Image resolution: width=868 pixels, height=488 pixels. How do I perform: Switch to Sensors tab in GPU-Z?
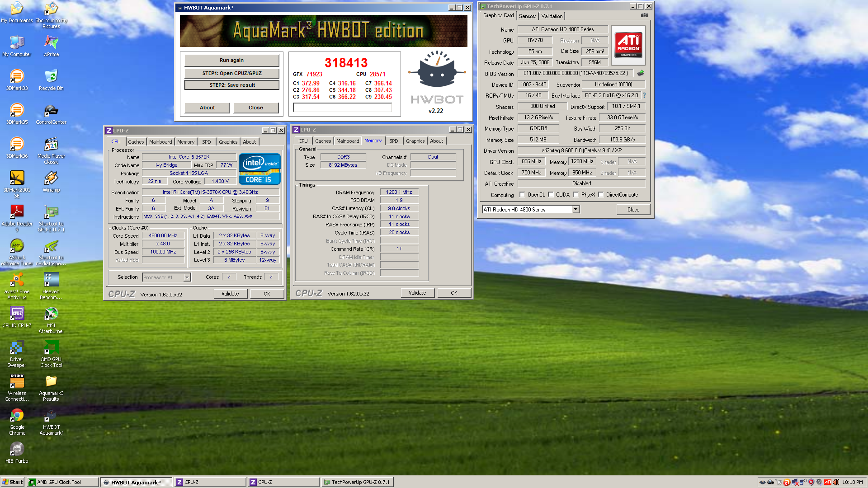point(528,16)
